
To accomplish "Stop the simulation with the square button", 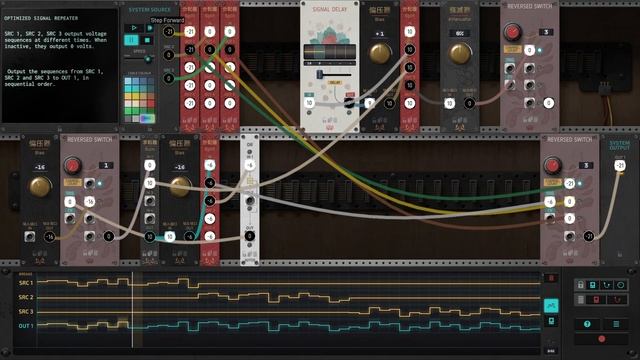I will pos(147,40).
